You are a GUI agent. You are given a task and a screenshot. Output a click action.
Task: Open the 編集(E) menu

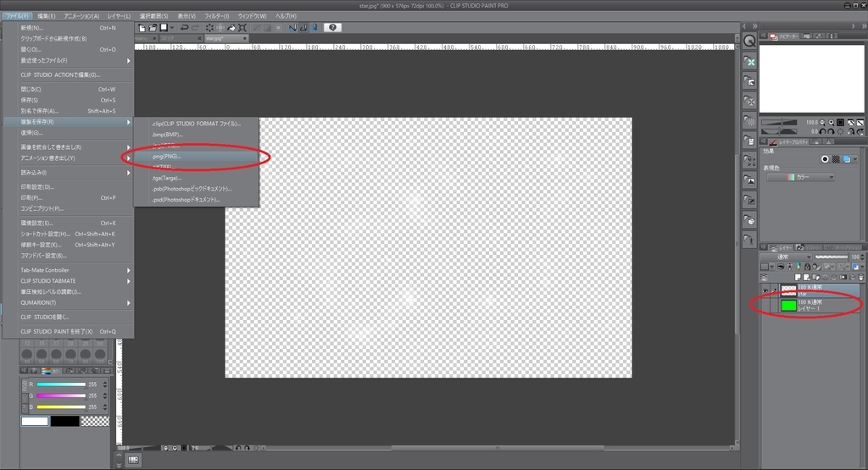coord(47,16)
